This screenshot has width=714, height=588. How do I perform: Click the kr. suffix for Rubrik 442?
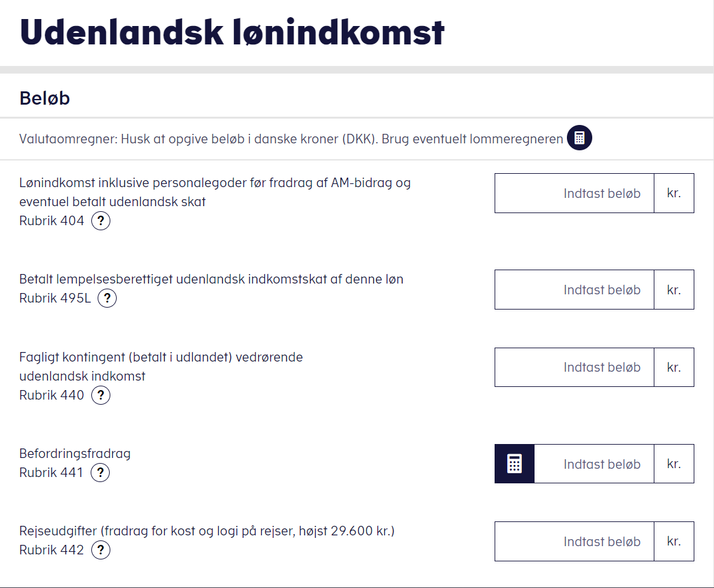674,541
